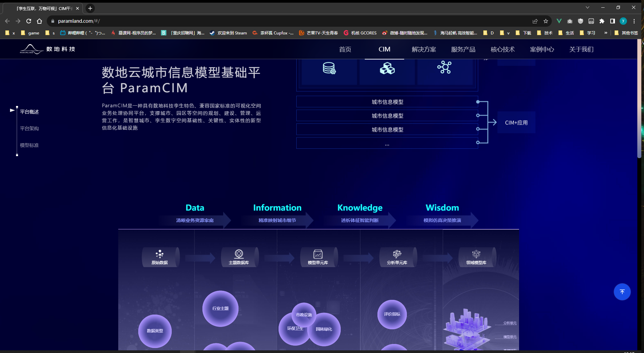Jump to 平台架构 section

click(29, 129)
